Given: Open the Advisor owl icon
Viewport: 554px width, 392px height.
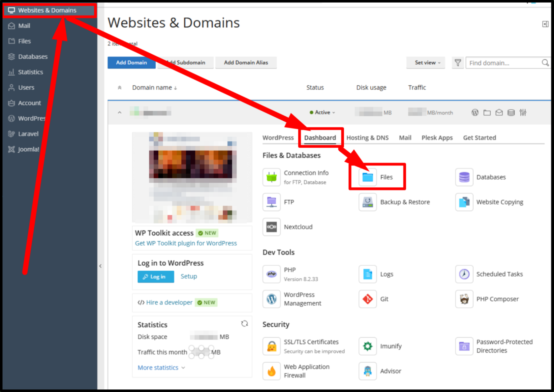Looking at the screenshot, I should click(x=368, y=371).
